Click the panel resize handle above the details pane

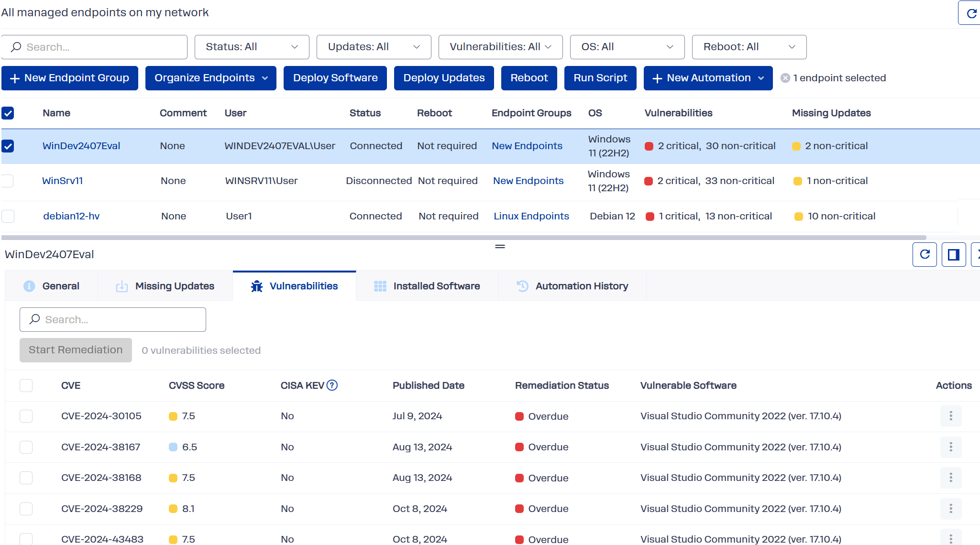500,247
